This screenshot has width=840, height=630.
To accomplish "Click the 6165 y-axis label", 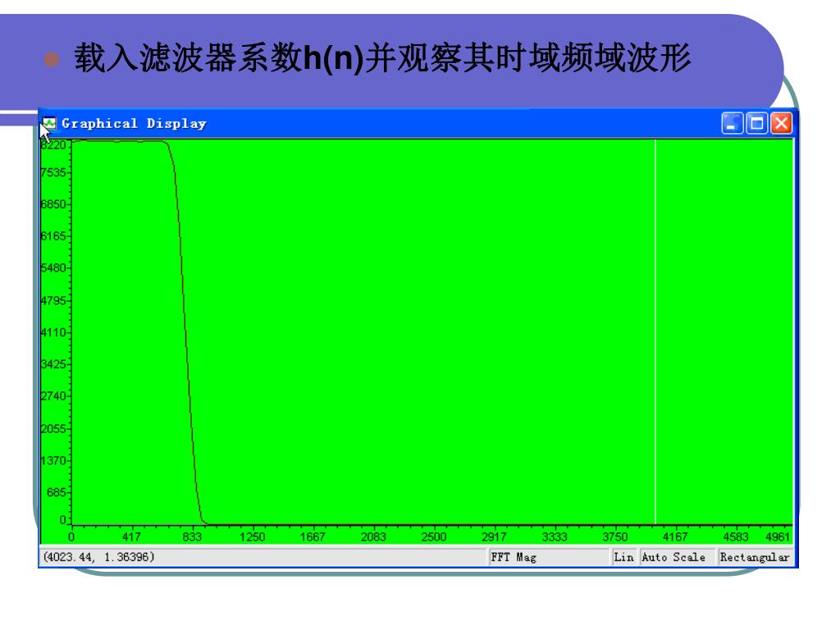I will coord(53,235).
